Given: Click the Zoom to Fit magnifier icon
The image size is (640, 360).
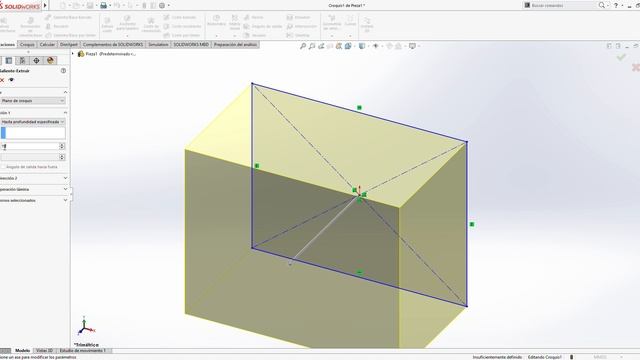Looking at the screenshot, I should click(303, 46).
